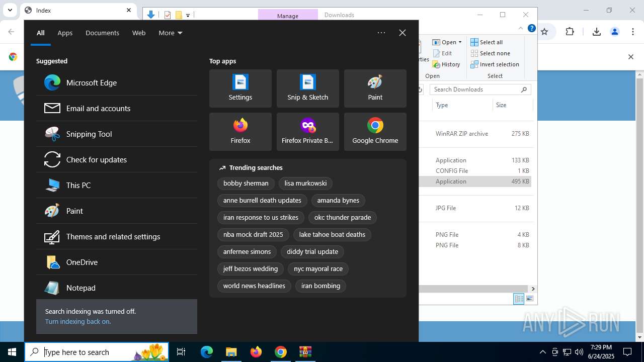Viewport: 644px width, 362px height.
Task: Open Email and accounts settings
Action: tap(117, 109)
